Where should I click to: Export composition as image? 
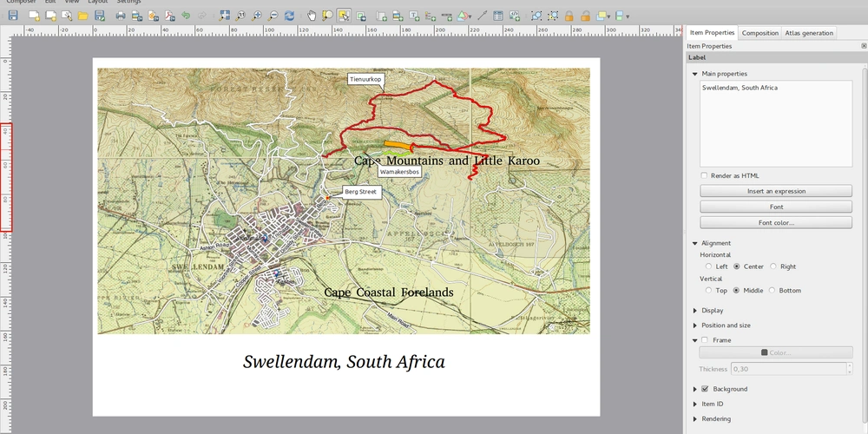click(137, 16)
